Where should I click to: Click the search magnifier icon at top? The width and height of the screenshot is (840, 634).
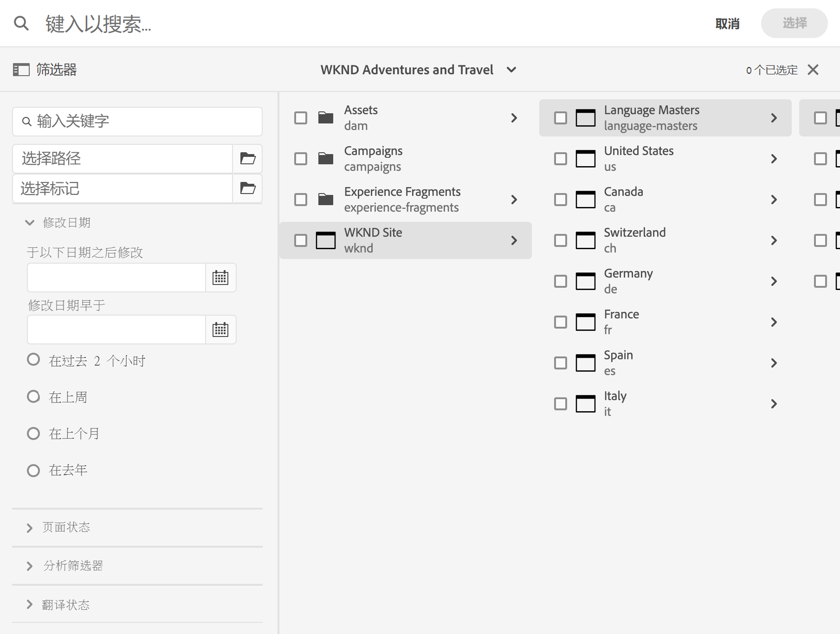pos(21,23)
